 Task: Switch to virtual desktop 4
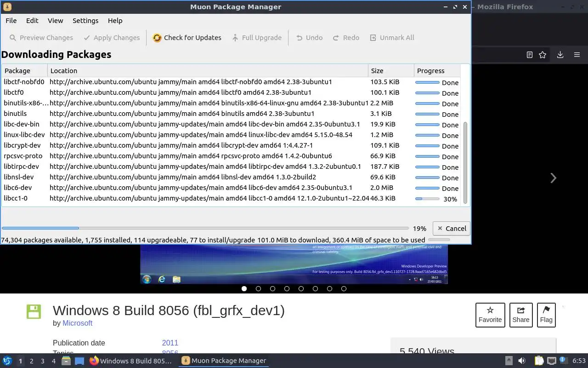[53, 361]
